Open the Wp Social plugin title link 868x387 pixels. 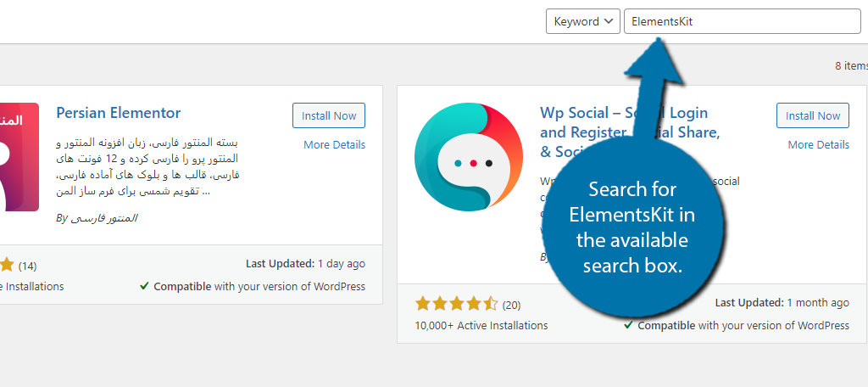click(630, 132)
